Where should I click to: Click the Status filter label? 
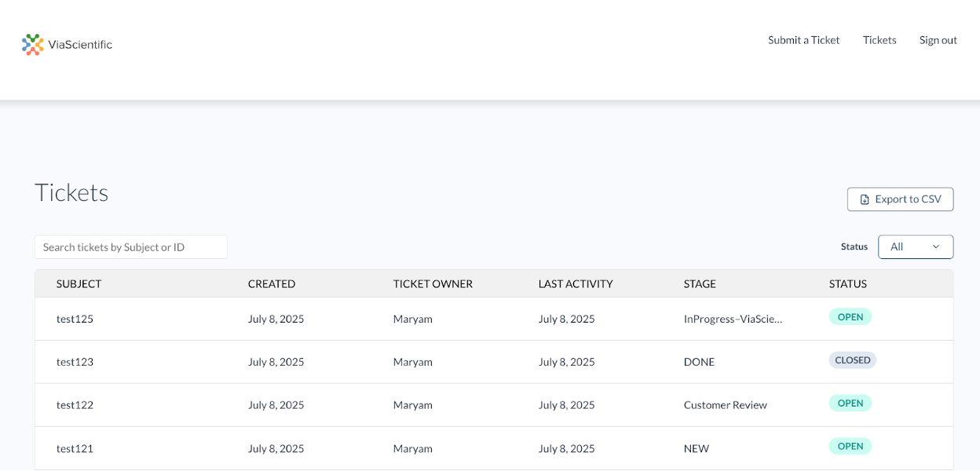(x=854, y=246)
